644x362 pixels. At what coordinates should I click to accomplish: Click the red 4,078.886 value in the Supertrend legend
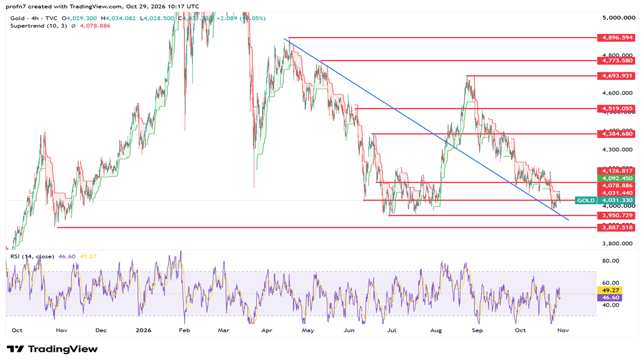pos(94,26)
